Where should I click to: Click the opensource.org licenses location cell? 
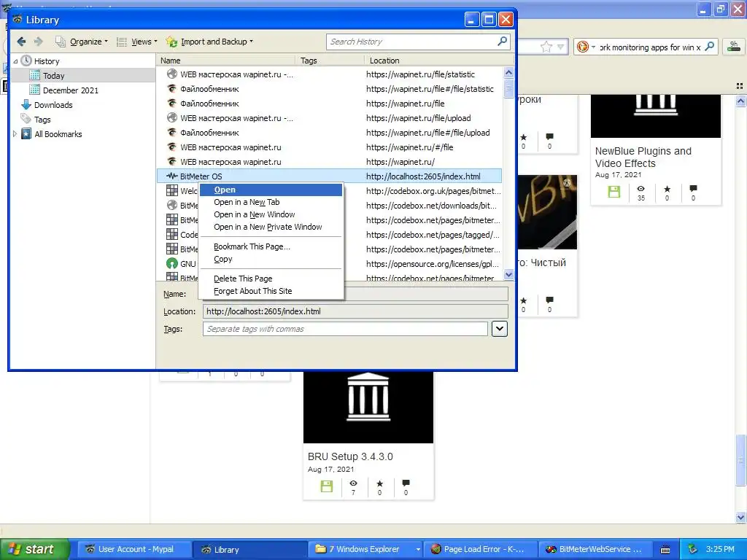[433, 264]
